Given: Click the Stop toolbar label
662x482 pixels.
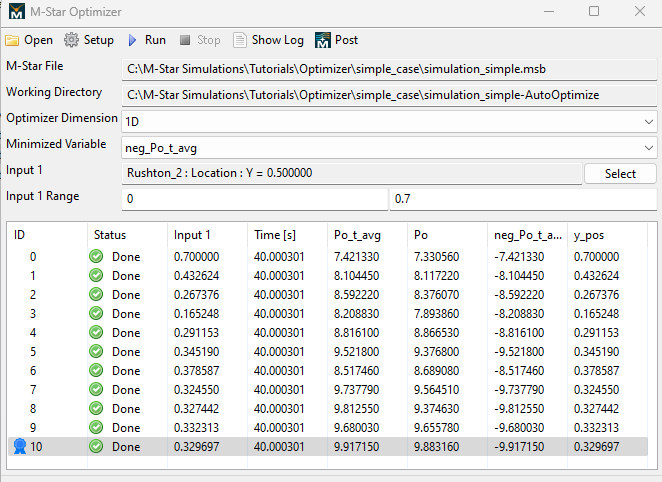Looking at the screenshot, I should 209,40.
